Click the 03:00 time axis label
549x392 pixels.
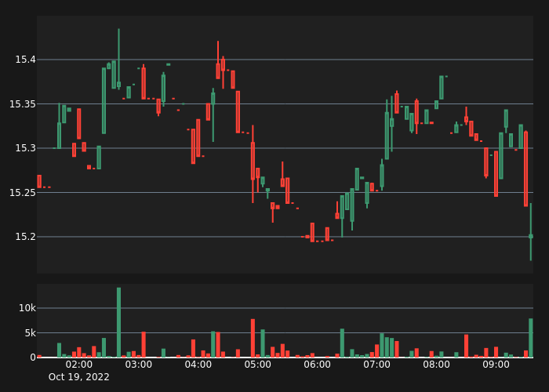click(139, 365)
